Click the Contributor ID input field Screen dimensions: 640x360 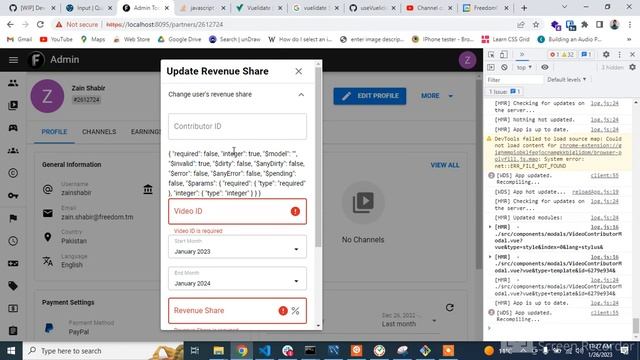(237, 127)
